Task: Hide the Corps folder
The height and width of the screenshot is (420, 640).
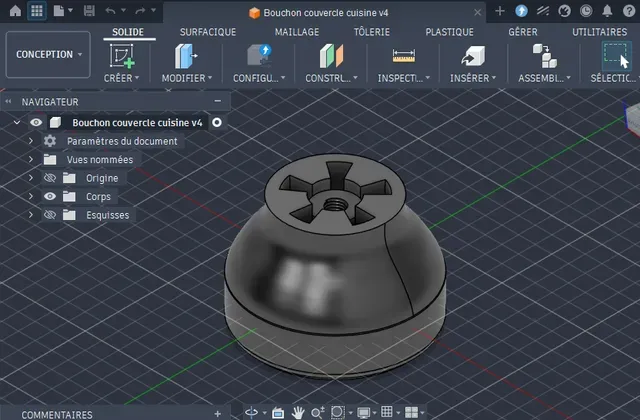Action: [50, 196]
